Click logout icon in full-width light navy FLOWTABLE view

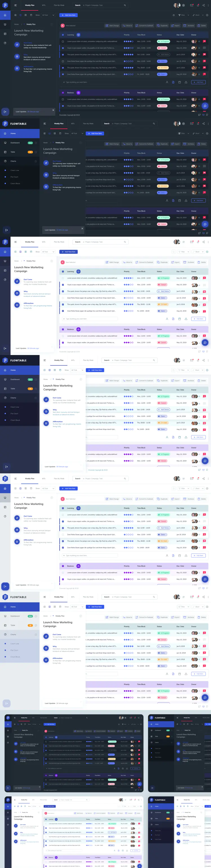click(6, 467)
